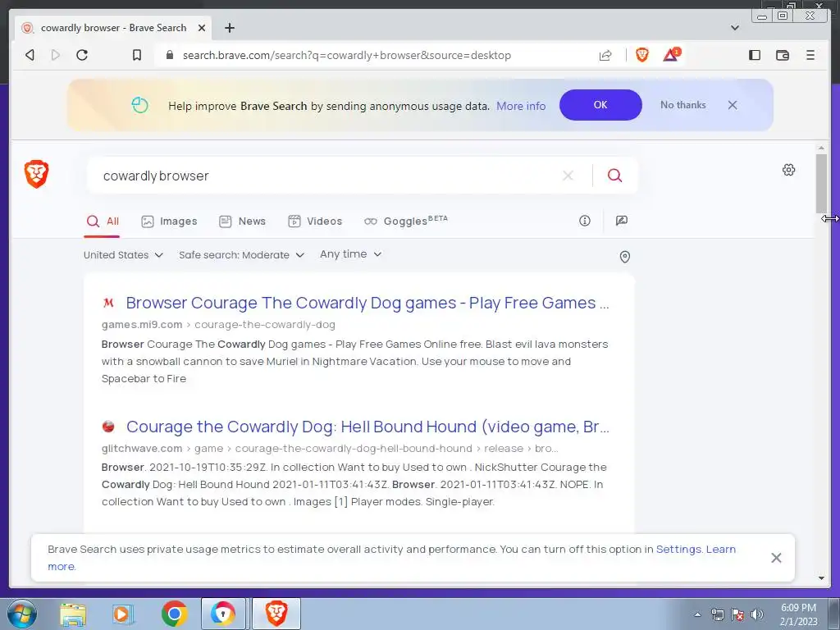Switch to the News tab

242,221
